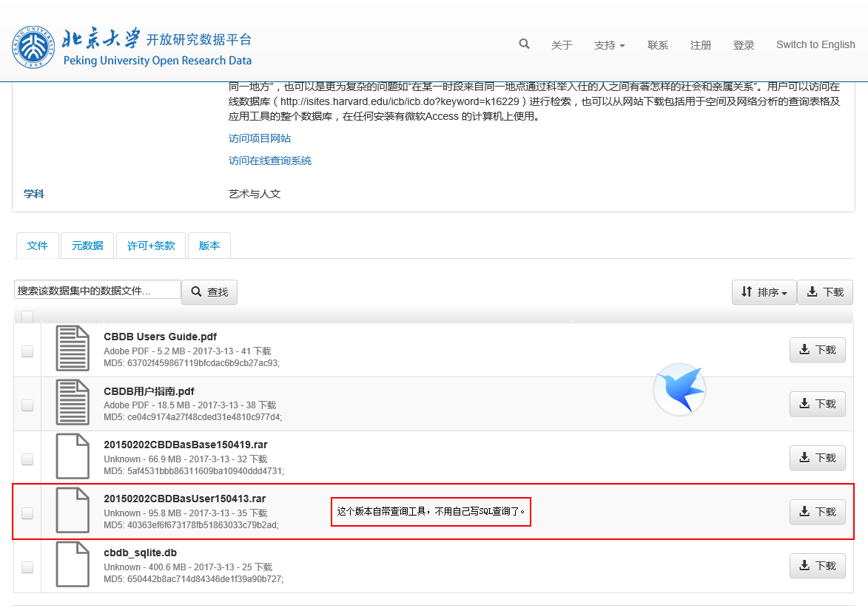The height and width of the screenshot is (608, 868).
Task: Toggle the select-all checkbox above the file list
Action: tap(27, 316)
